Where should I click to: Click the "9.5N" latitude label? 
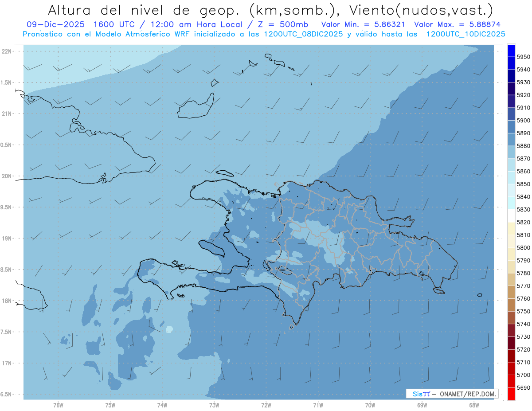tap(6, 207)
